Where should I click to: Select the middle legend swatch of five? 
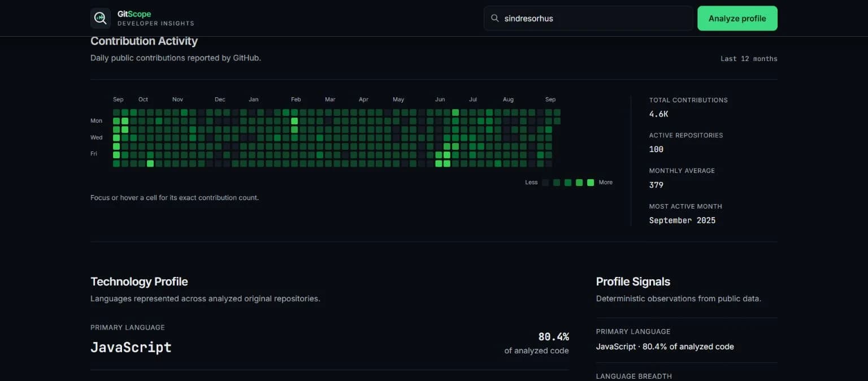click(568, 183)
